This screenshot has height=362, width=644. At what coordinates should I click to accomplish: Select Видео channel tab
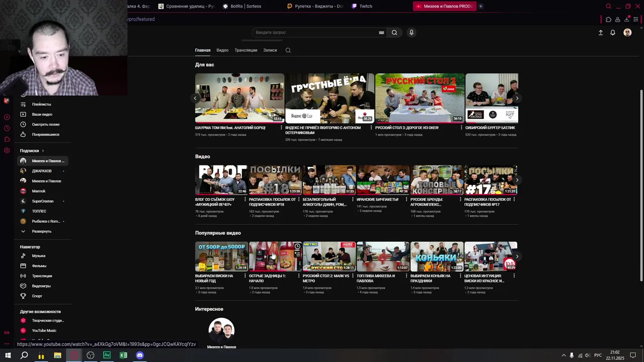222,50
